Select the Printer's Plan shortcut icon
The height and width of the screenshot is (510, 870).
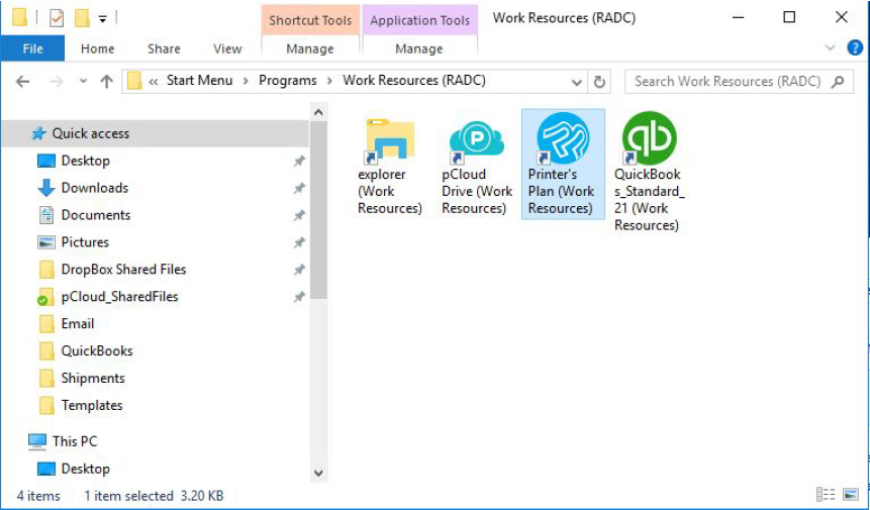(x=563, y=139)
